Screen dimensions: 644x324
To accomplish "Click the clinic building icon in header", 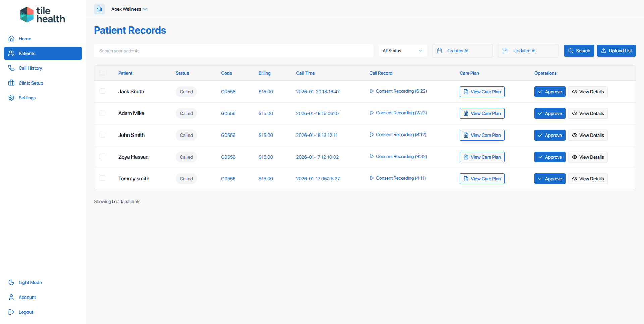I will click(99, 9).
